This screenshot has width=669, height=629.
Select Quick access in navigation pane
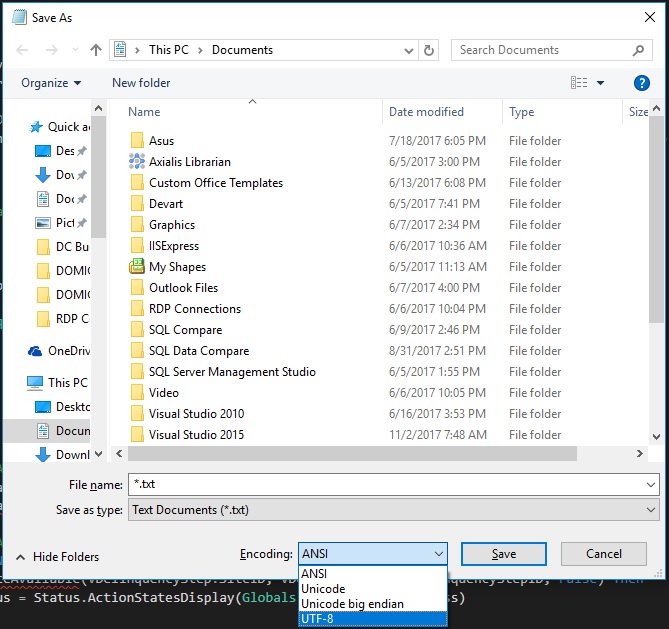60,127
